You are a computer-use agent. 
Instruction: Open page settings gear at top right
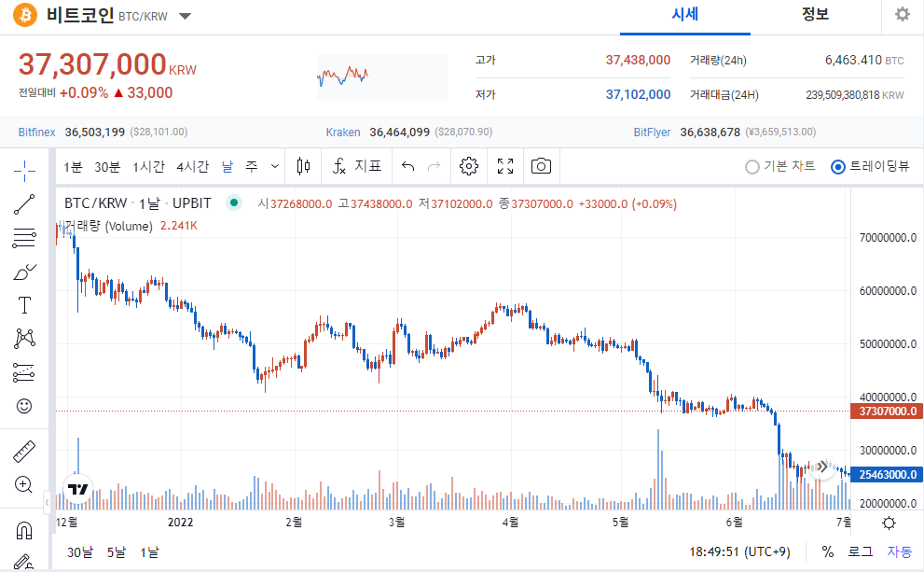pyautogui.click(x=903, y=14)
